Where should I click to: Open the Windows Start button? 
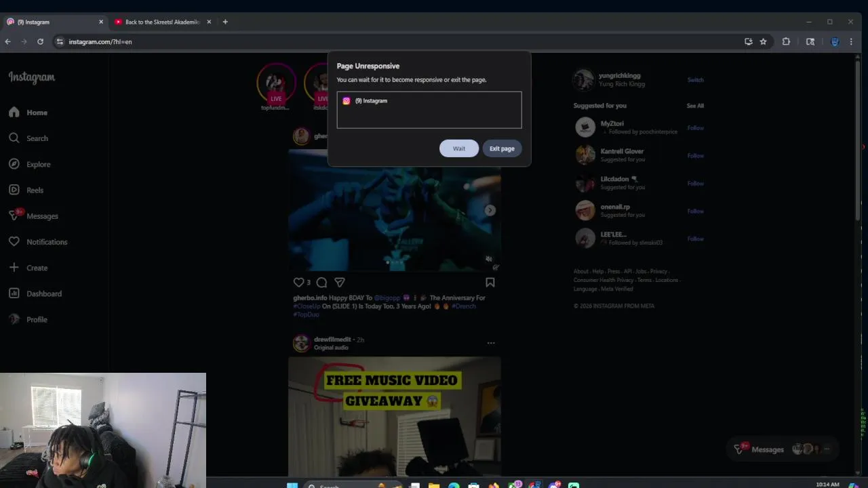tap(292, 485)
